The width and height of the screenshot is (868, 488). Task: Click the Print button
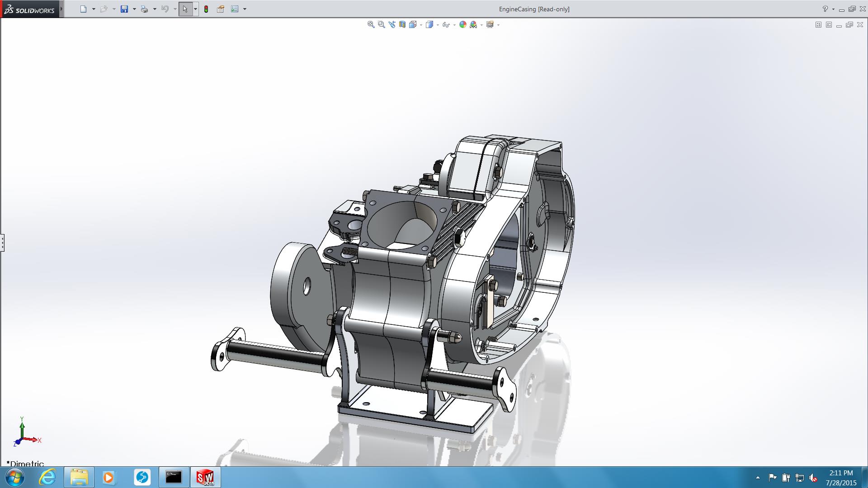tap(144, 9)
